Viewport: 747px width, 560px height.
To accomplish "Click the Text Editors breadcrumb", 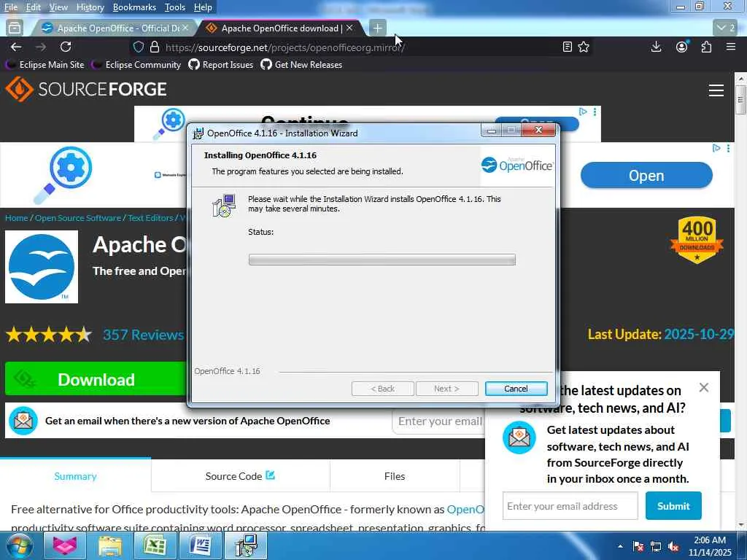I will pyautogui.click(x=150, y=218).
